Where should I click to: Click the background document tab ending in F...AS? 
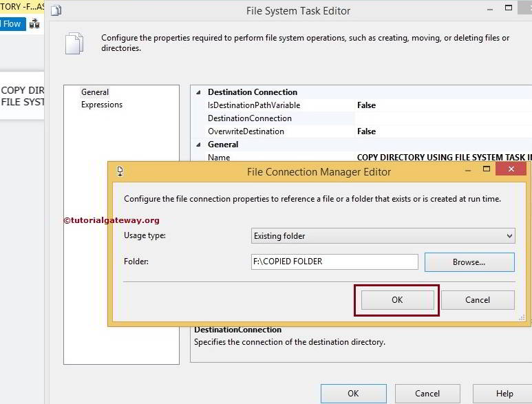coord(22,7)
